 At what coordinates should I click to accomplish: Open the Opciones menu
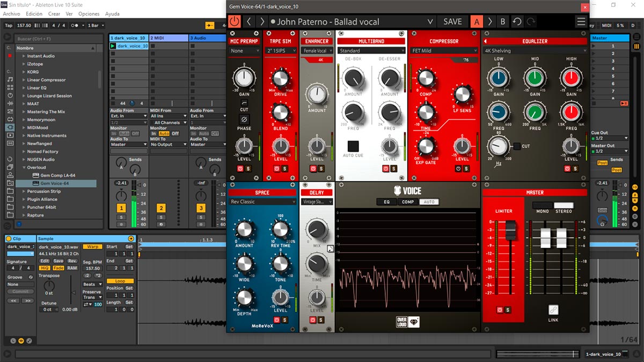pos(89,14)
